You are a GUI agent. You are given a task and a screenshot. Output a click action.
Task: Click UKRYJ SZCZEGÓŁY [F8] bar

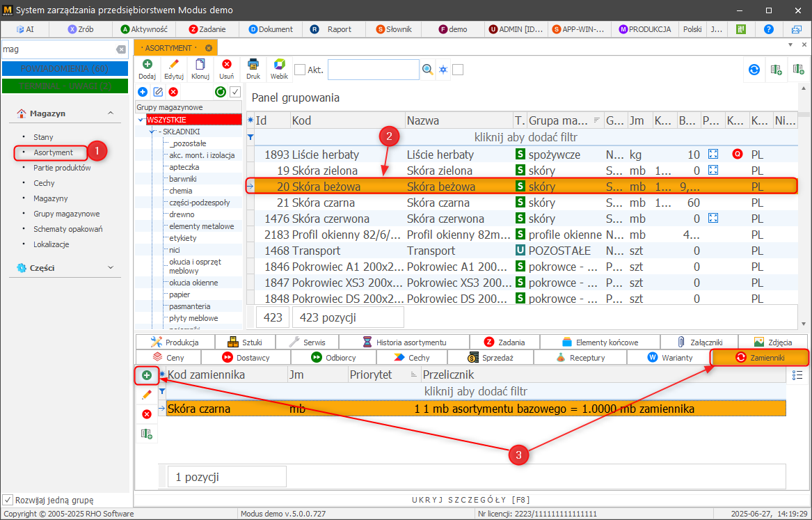tap(472, 500)
